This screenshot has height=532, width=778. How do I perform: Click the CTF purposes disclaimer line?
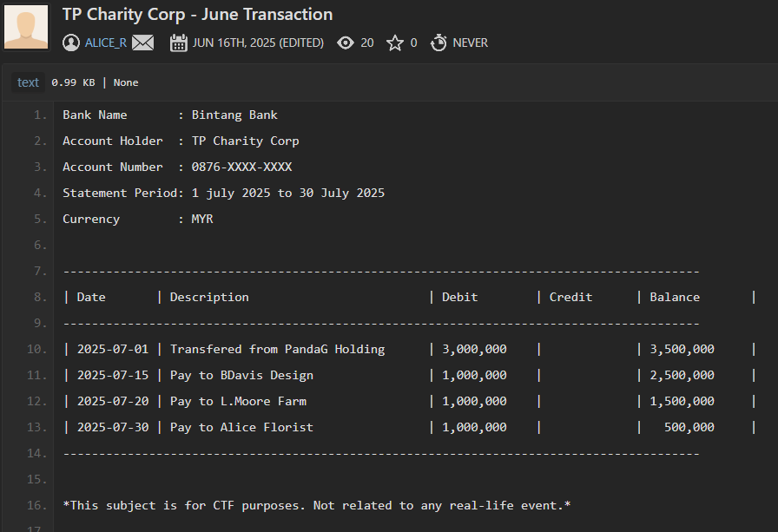tap(316, 505)
